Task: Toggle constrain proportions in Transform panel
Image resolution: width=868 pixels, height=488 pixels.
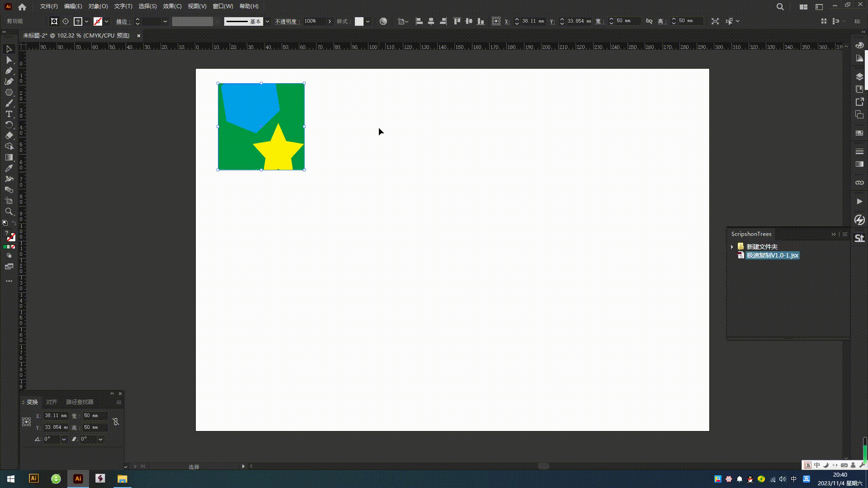Action: (x=116, y=422)
